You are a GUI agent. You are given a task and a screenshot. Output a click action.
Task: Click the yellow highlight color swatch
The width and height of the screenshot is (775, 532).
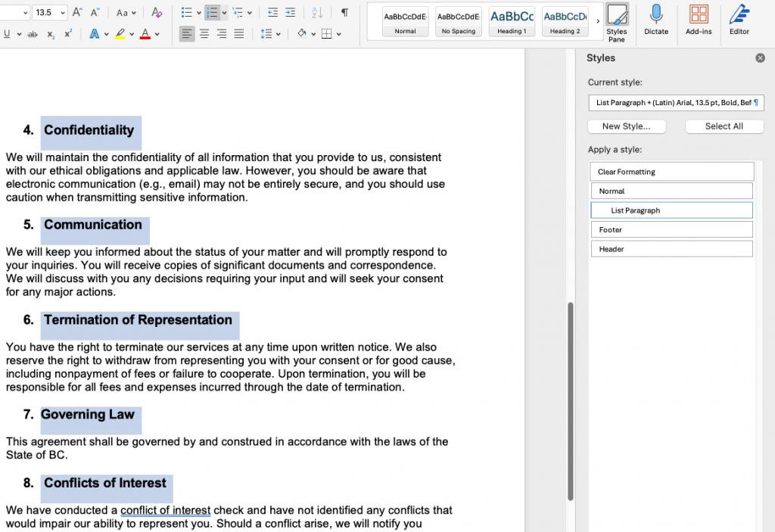[x=118, y=38]
